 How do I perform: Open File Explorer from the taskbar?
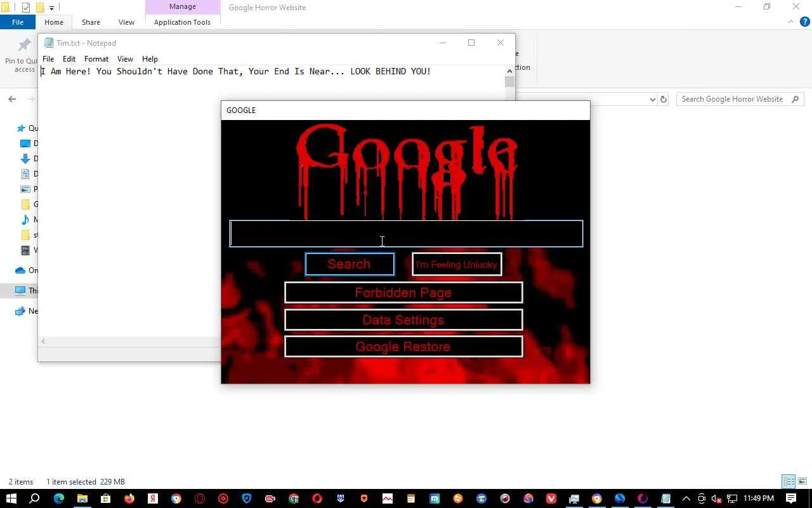pyautogui.click(x=82, y=498)
